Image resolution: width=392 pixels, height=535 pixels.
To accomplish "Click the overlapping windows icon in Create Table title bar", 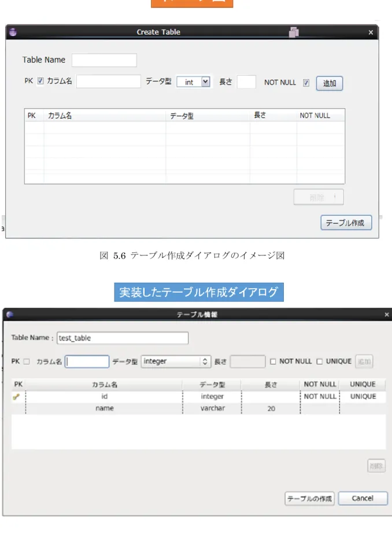I will tap(294, 32).
